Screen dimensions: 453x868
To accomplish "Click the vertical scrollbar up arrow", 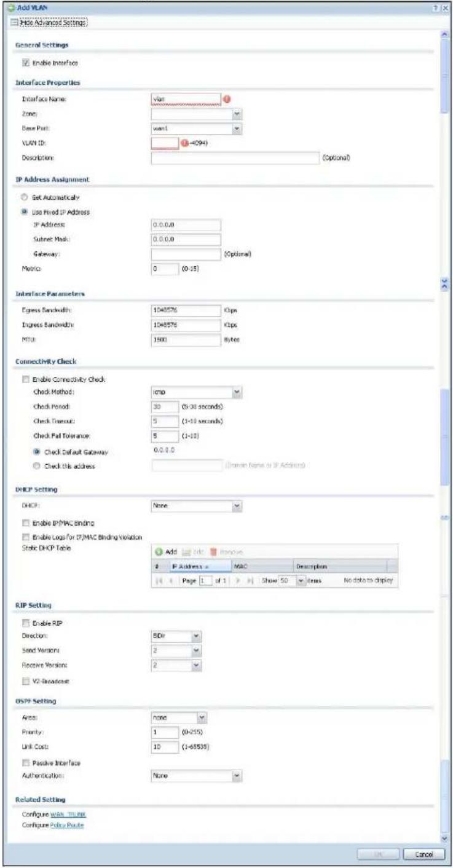I will (x=446, y=34).
